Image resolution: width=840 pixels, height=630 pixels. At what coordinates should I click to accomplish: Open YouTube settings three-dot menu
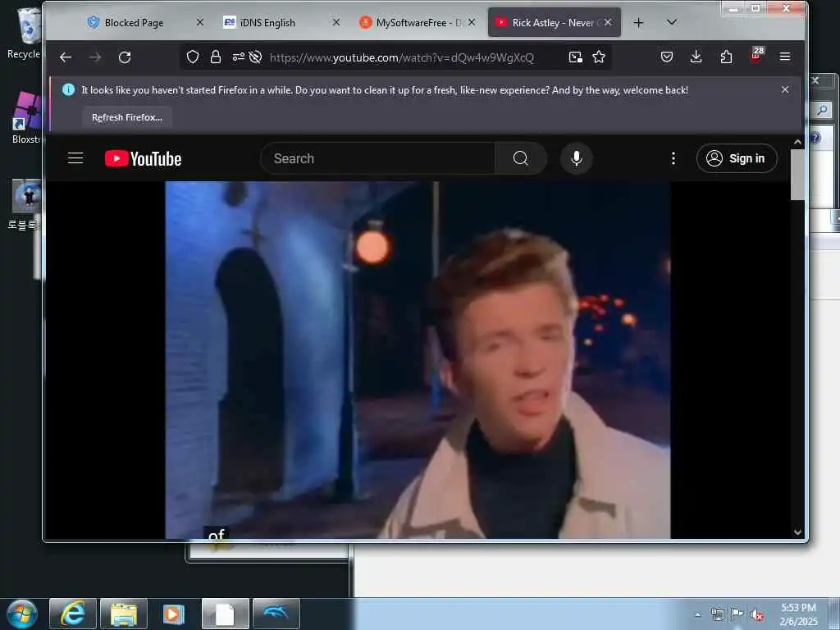673,158
